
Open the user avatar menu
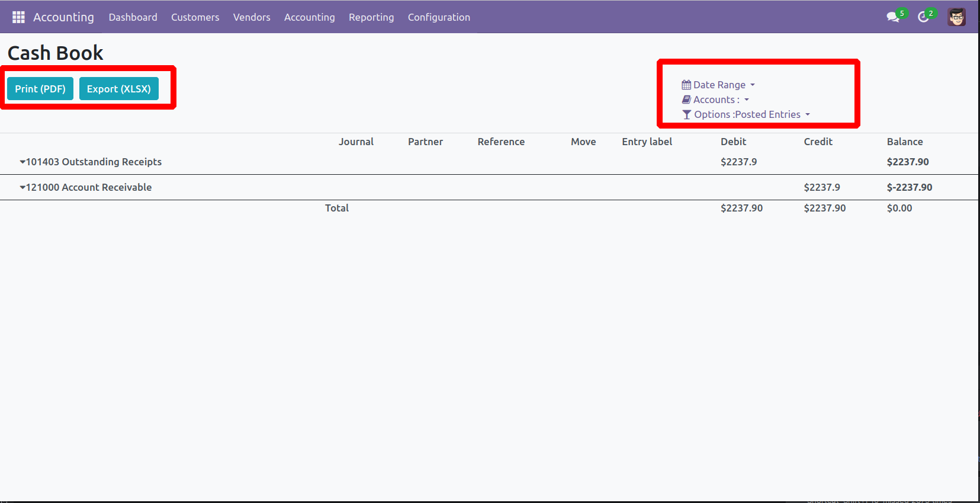point(956,17)
